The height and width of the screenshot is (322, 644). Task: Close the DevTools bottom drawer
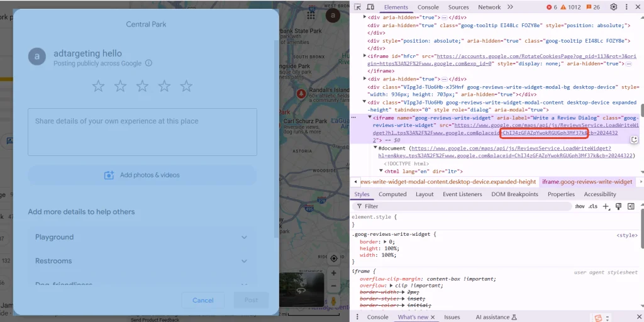coord(638,317)
